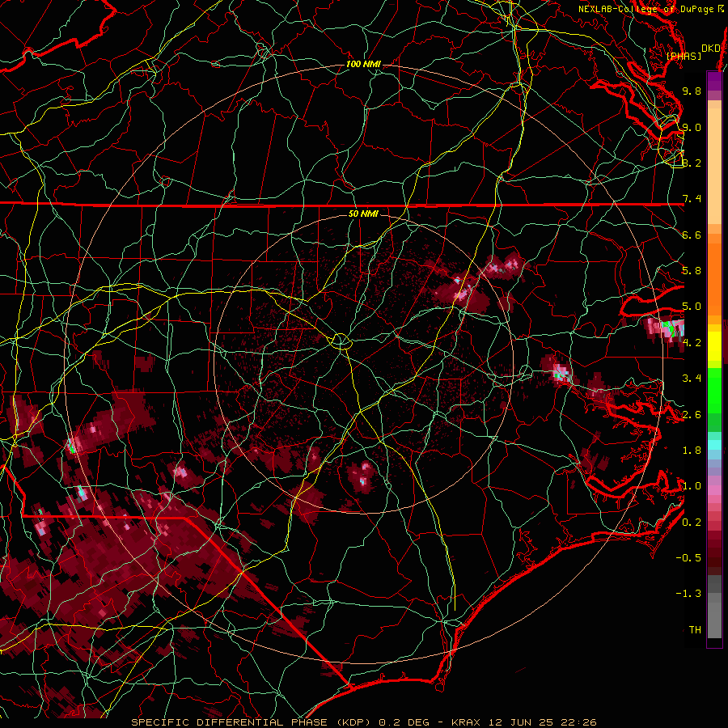Image resolution: width=728 pixels, height=728 pixels.
Task: Click the 0.2 scale value
Action: 692,523
